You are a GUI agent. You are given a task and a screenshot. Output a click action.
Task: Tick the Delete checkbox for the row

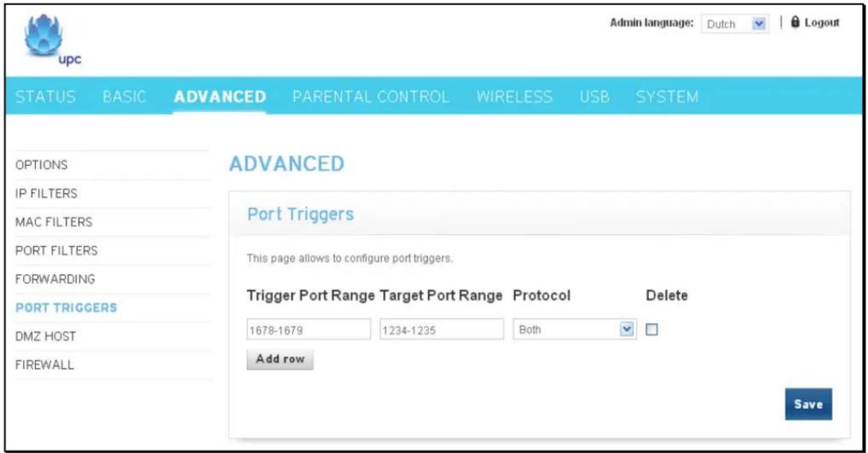point(652,329)
